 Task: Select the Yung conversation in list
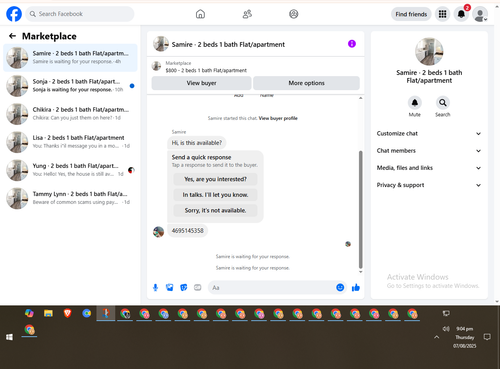(x=70, y=170)
